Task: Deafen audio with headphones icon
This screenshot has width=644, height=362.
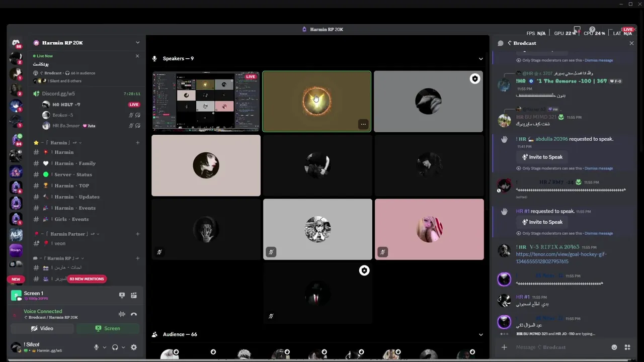Action: click(x=115, y=347)
